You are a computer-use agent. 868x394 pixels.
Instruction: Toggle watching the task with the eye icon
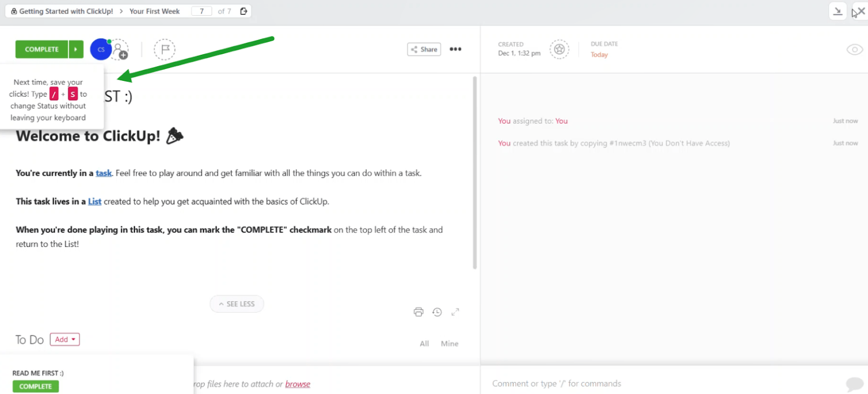(854, 50)
